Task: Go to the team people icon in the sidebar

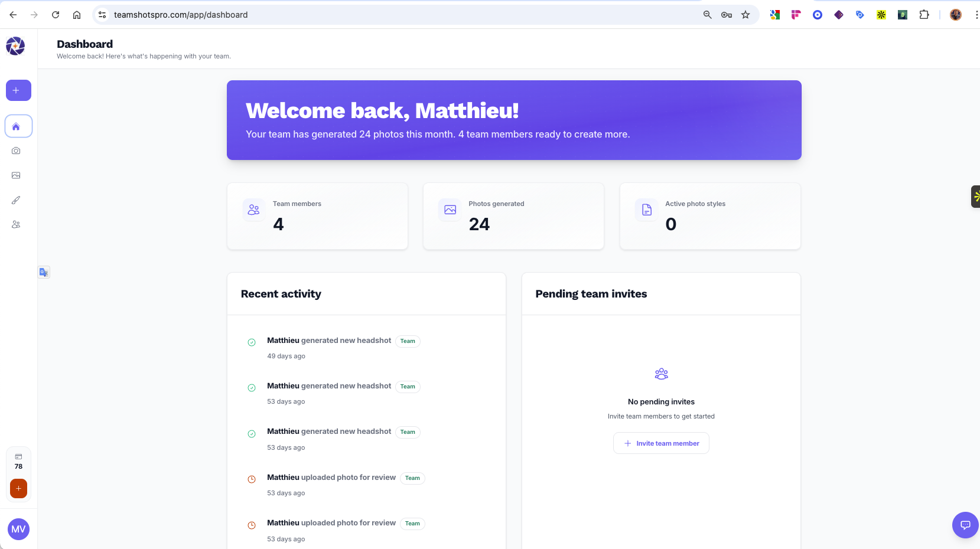Action: pos(16,225)
